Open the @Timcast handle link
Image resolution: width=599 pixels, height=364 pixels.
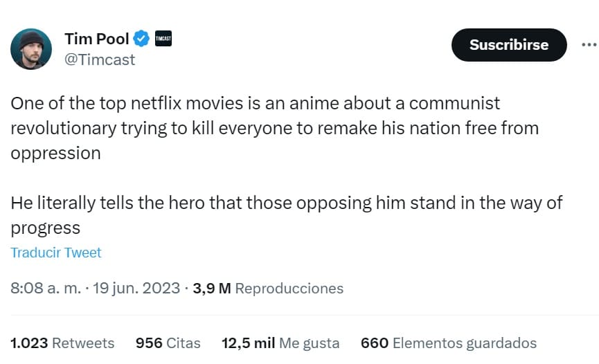[x=100, y=60]
